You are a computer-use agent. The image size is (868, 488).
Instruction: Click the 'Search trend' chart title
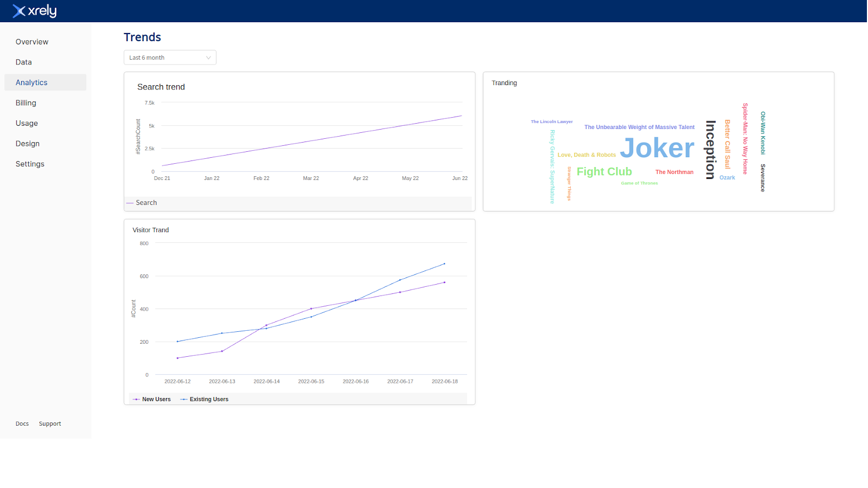click(161, 87)
